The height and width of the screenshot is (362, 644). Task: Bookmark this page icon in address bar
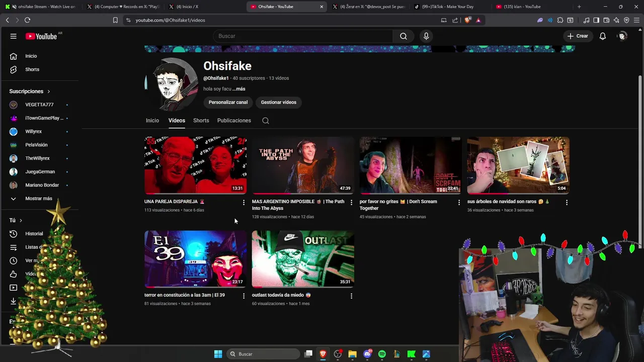point(115,20)
